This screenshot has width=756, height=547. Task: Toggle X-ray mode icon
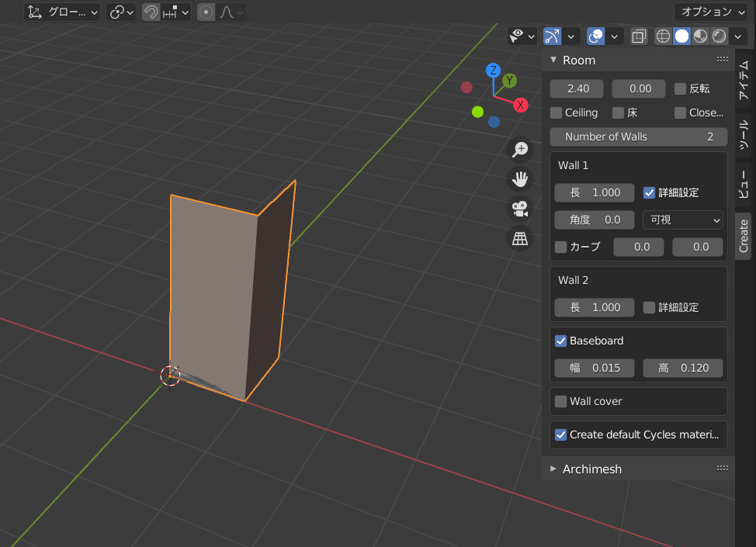point(638,36)
